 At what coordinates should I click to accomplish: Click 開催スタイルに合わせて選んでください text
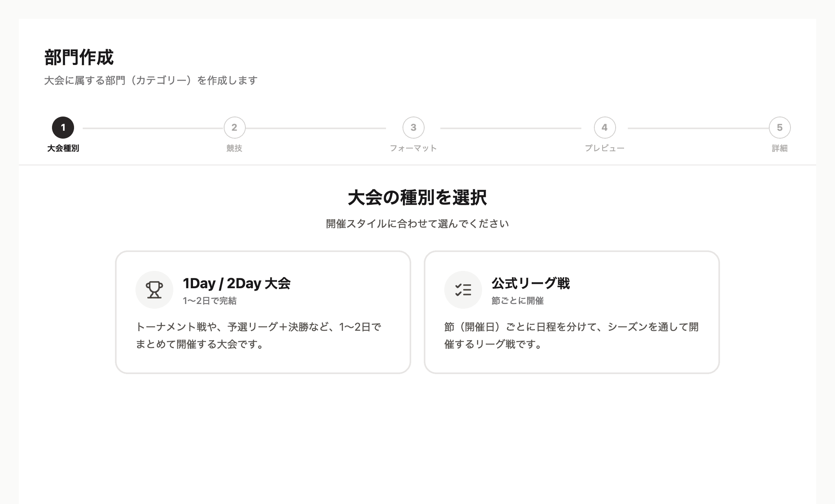click(x=417, y=224)
